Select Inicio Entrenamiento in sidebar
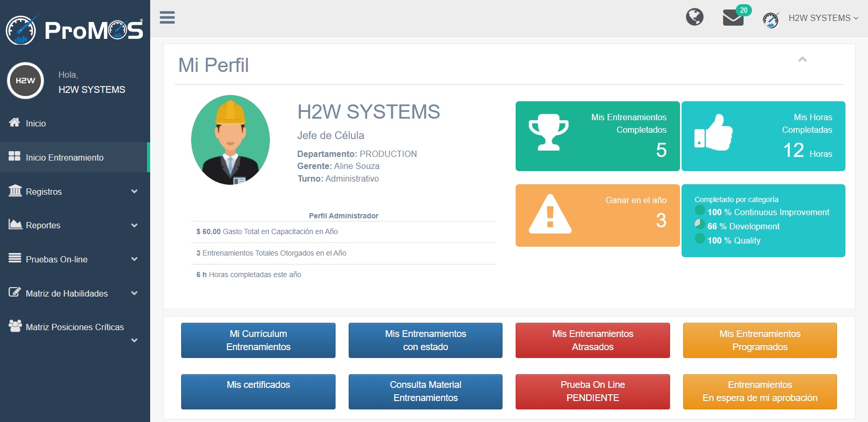 point(65,157)
